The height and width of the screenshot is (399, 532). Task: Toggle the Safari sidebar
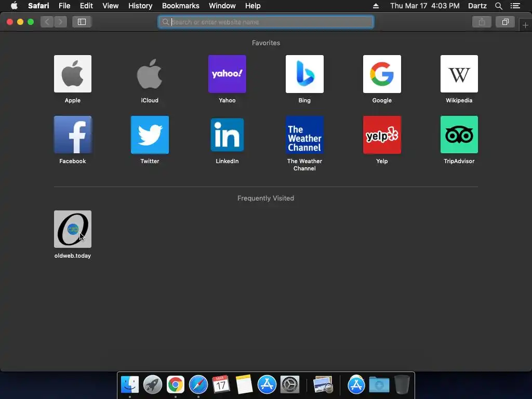pos(82,22)
